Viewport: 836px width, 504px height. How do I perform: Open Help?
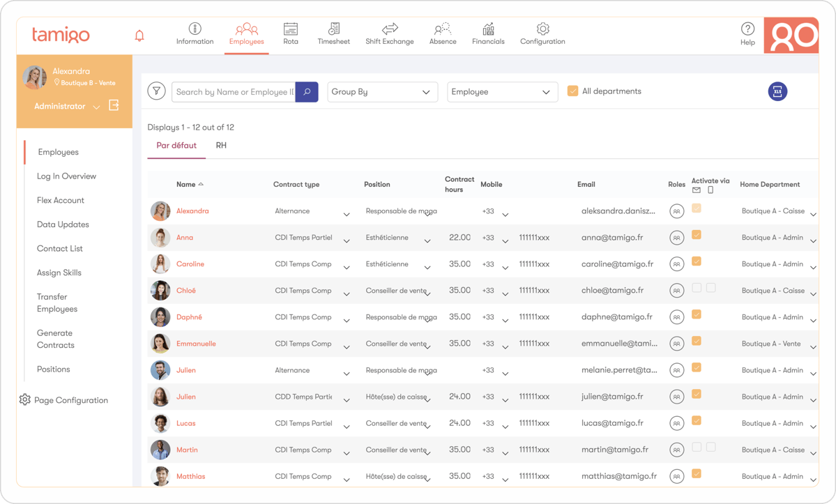point(747,34)
